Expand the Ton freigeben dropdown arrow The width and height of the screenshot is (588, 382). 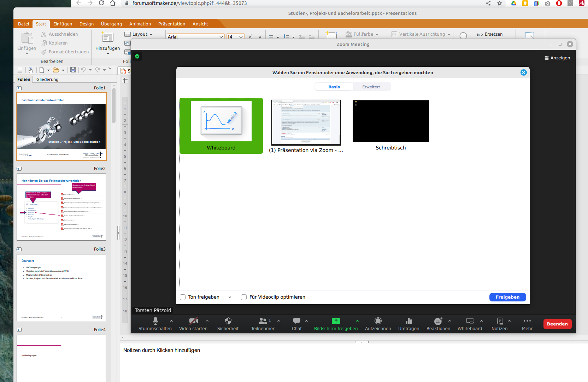click(x=230, y=297)
